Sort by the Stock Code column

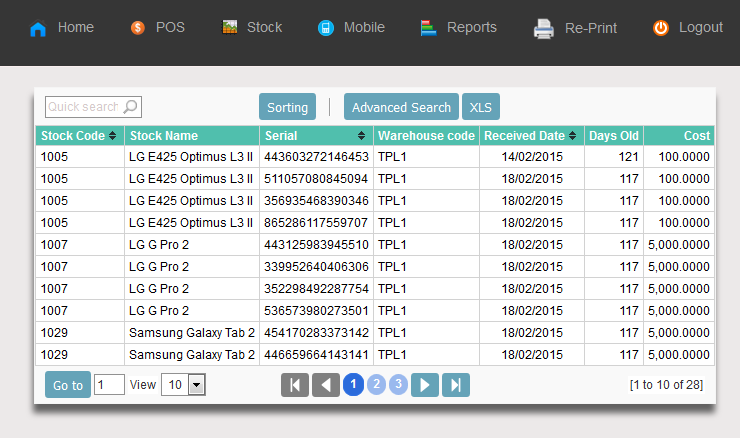coord(112,136)
